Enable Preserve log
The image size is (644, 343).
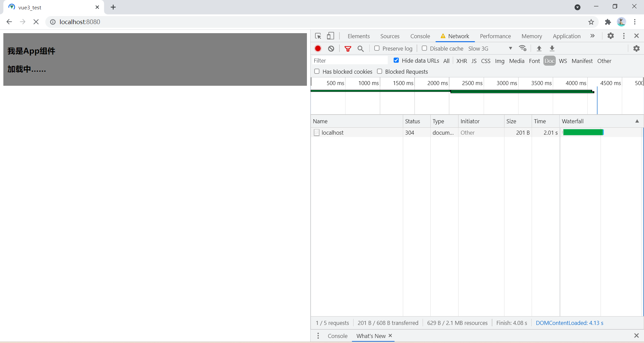coord(377,48)
